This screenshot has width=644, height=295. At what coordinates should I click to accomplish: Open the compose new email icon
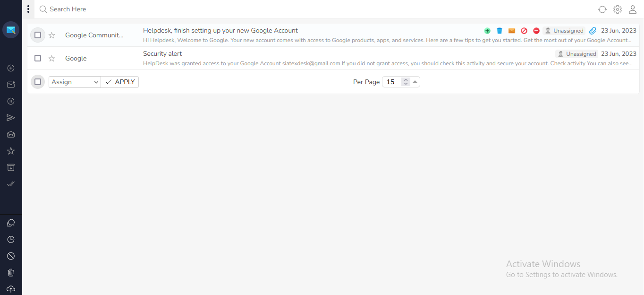click(11, 68)
